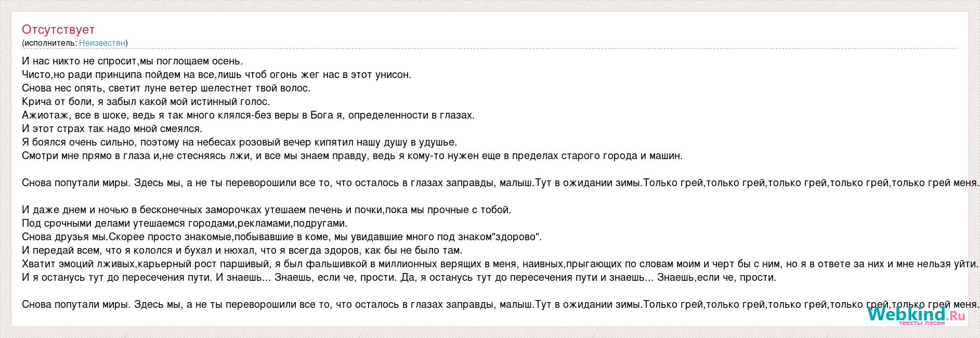980x338 pixels.
Task: Open the Webkind.Ru logo link
Action: point(916,316)
